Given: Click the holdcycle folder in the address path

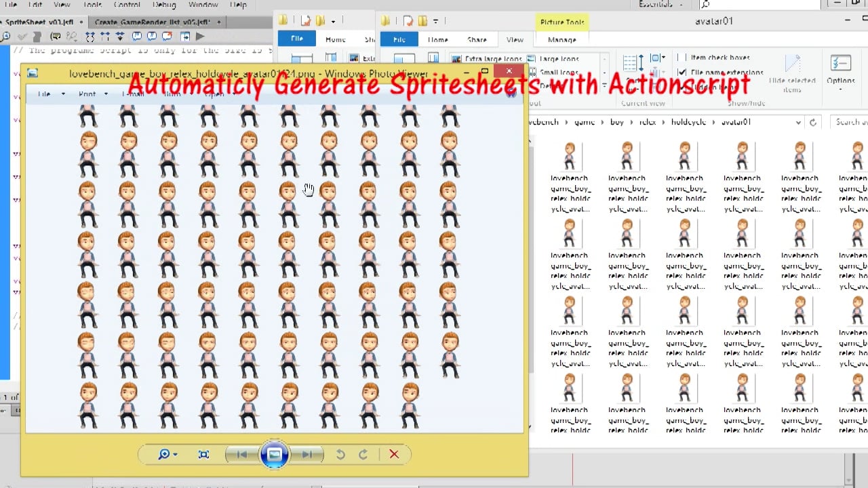Looking at the screenshot, I should tap(688, 122).
